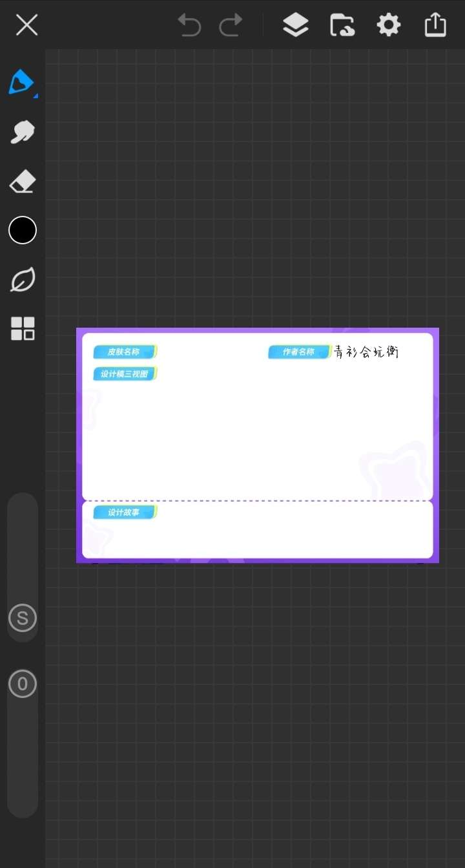Viewport: 465px width, 868px height.
Task: Open the gallery folder icon
Action: 342,25
